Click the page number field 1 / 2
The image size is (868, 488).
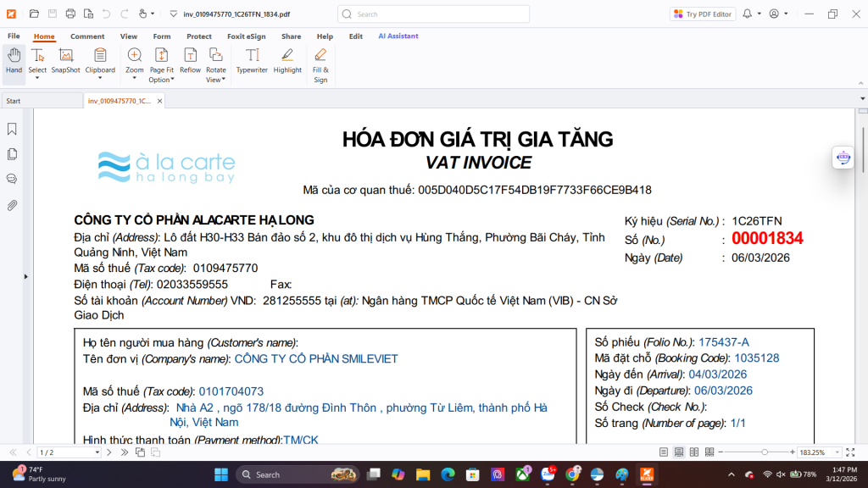[68, 452]
